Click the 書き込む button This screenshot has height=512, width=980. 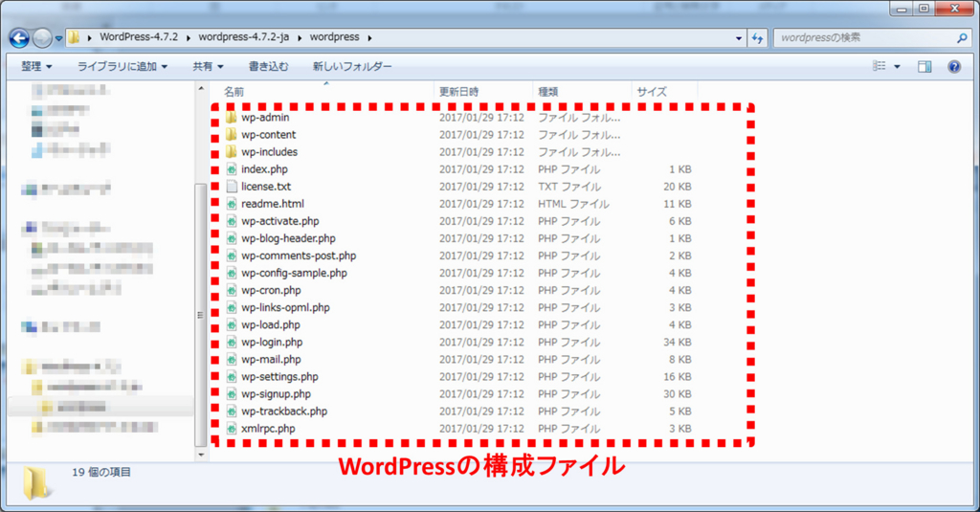tap(269, 66)
